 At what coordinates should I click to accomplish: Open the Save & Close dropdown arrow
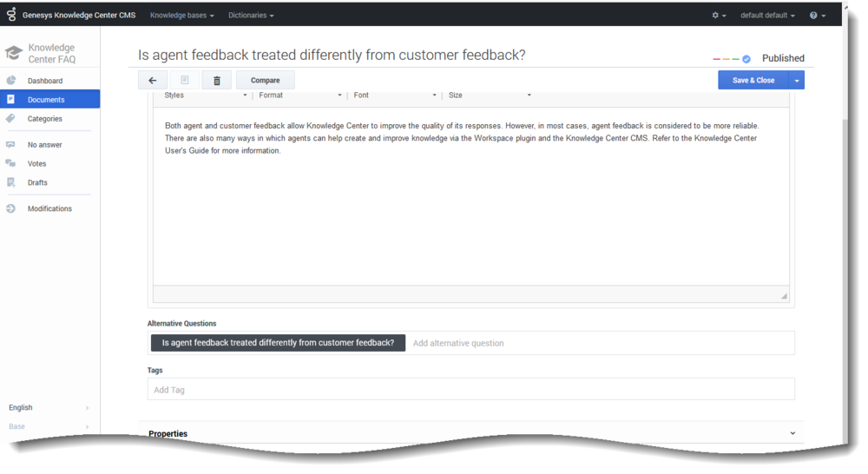tap(797, 80)
